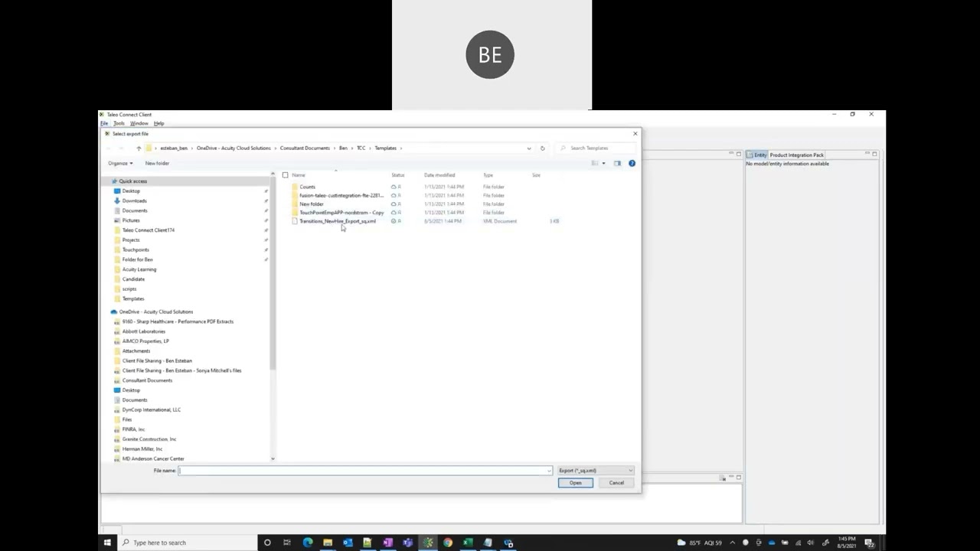
Task: Minimize the Entity panel in Taleo Connect
Action: click(x=867, y=155)
